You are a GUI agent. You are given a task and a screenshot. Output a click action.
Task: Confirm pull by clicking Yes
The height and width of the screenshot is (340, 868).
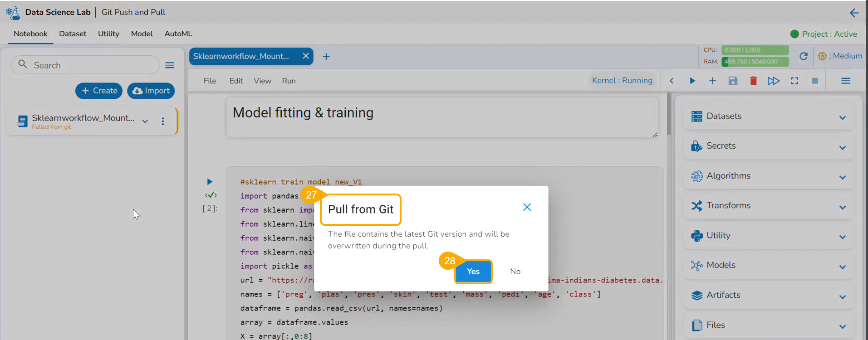point(473,272)
